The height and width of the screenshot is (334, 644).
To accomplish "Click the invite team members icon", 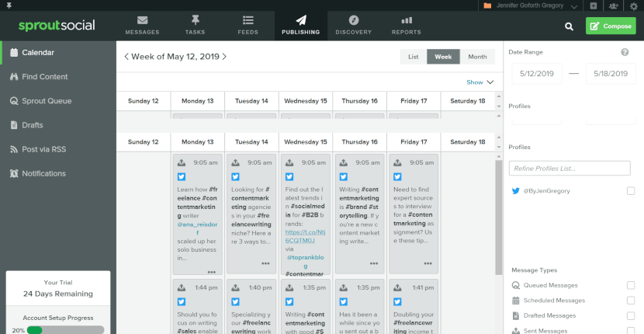I will 614,5.
